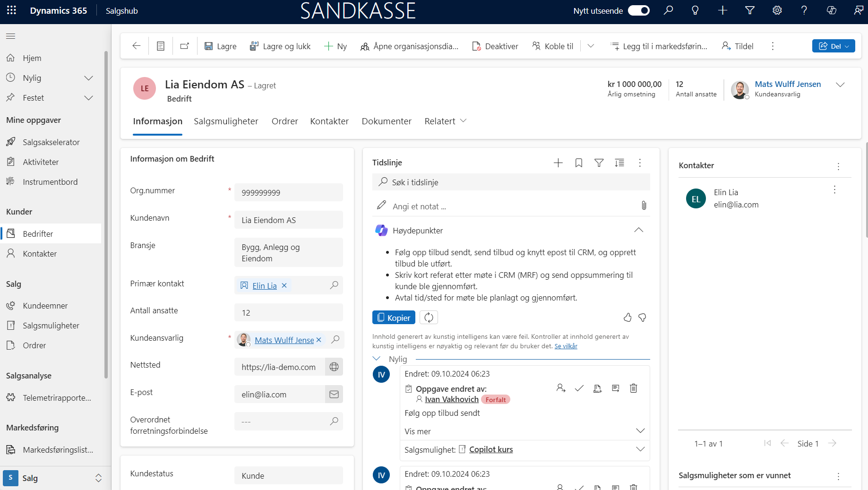Create new record with Ny
Viewport: 868px width, 490px height.
coord(335,46)
